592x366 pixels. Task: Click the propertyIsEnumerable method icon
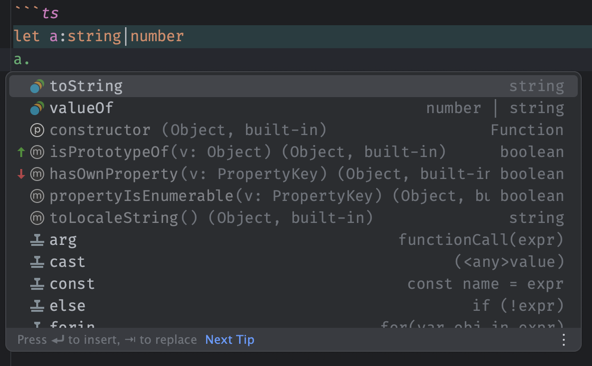point(37,196)
